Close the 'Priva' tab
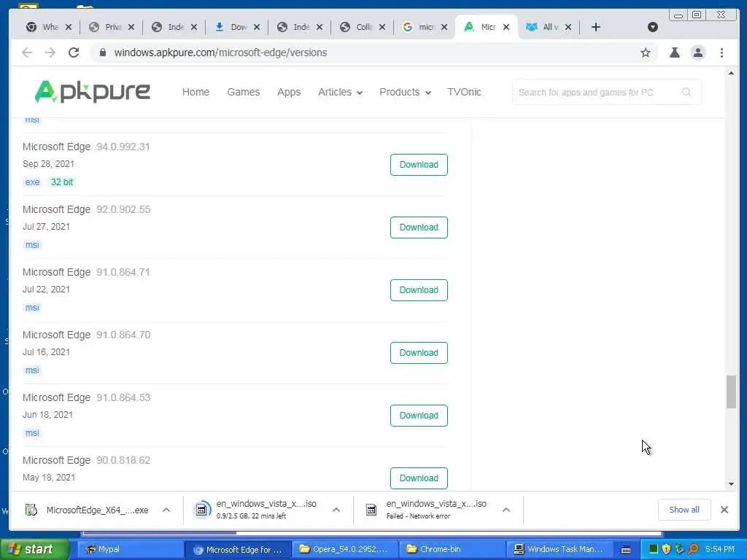The width and height of the screenshot is (747, 560). [x=131, y=27]
